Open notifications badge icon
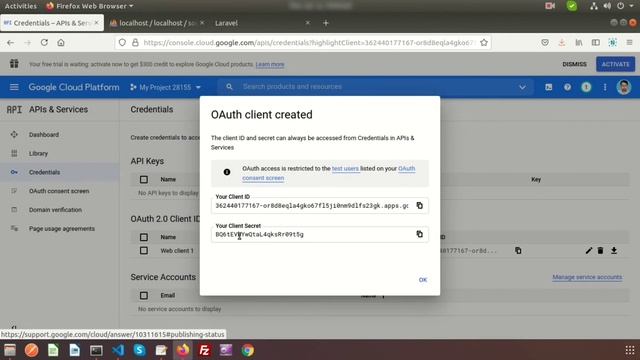 click(586, 87)
